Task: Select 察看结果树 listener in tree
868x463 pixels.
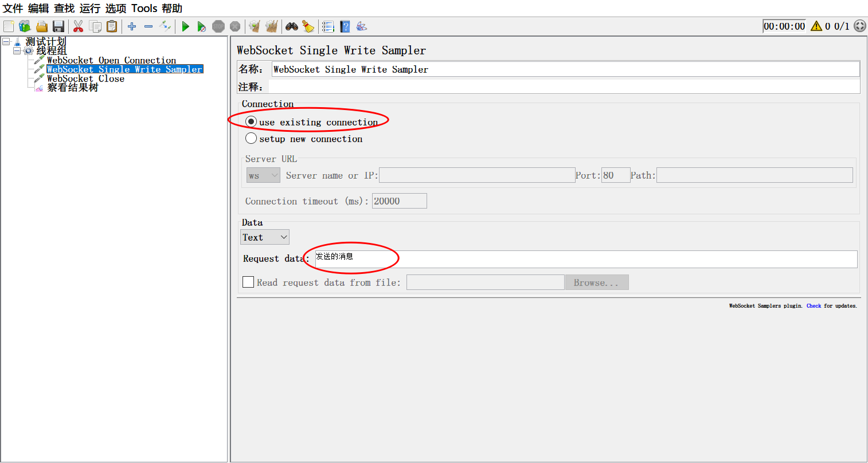Action: 72,88
